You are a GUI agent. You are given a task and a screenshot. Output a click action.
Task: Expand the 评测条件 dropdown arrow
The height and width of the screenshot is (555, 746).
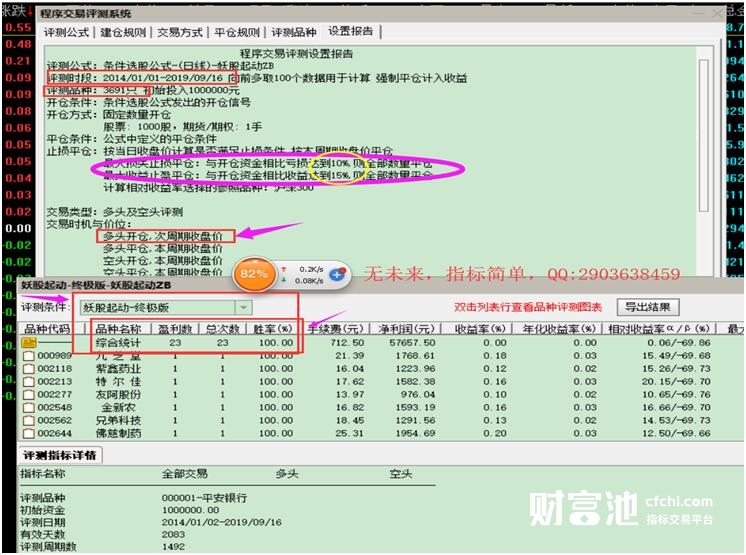coord(243,307)
